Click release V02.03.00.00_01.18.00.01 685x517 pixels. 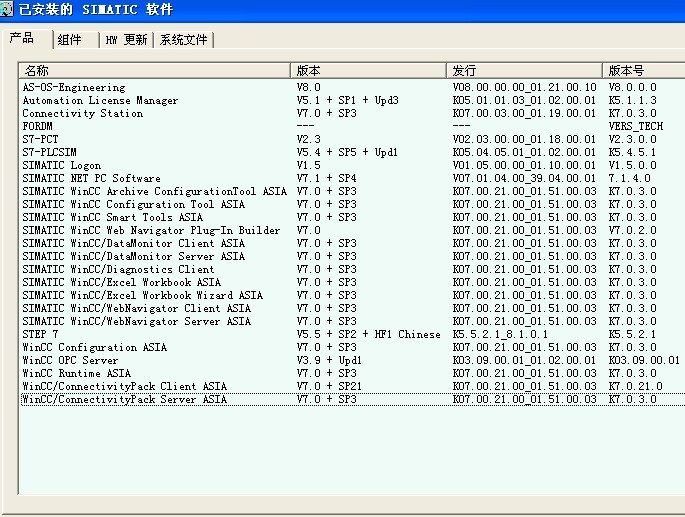(525, 139)
